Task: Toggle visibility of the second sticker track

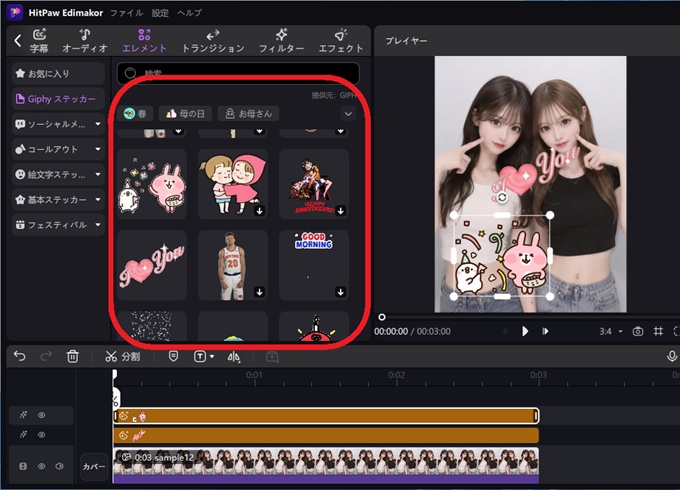Action: 42,434
